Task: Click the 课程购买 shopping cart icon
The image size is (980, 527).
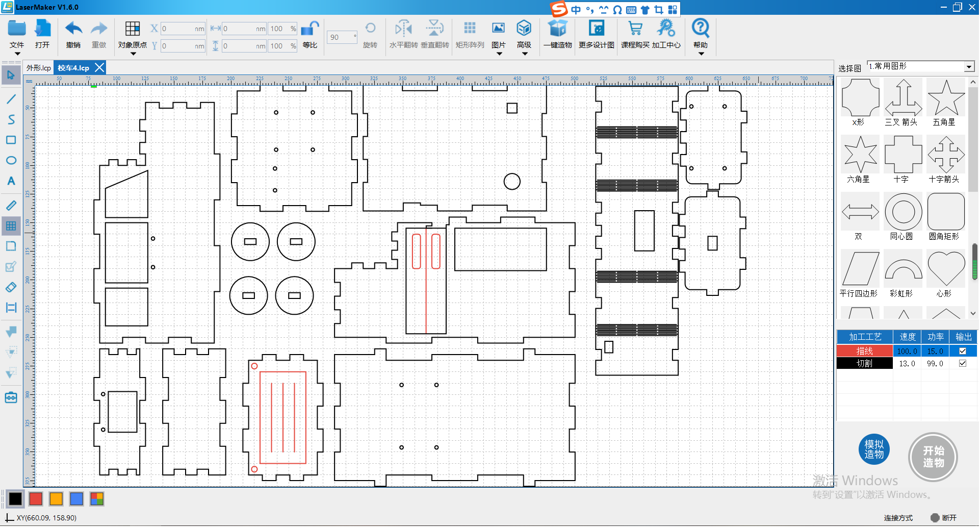Action: (635, 28)
